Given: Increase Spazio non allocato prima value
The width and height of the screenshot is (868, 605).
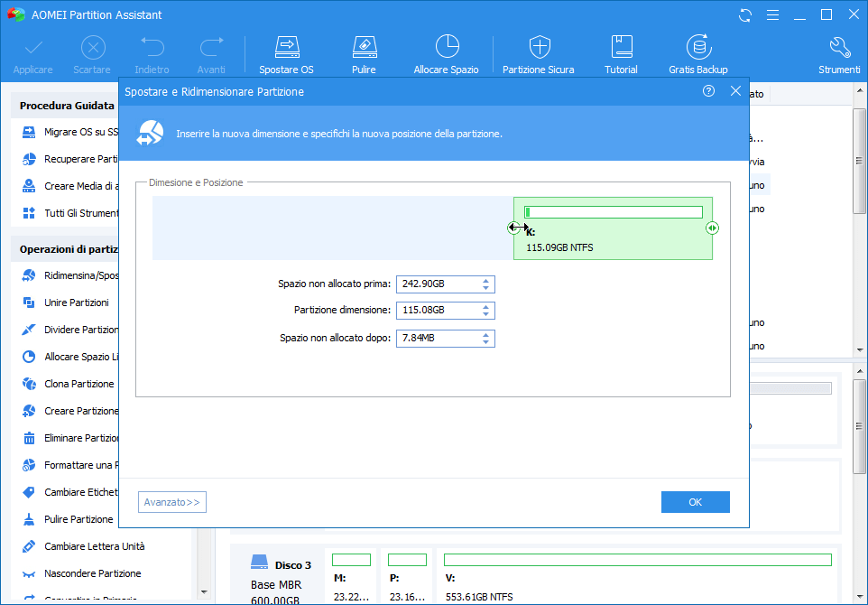Looking at the screenshot, I should (x=485, y=280).
